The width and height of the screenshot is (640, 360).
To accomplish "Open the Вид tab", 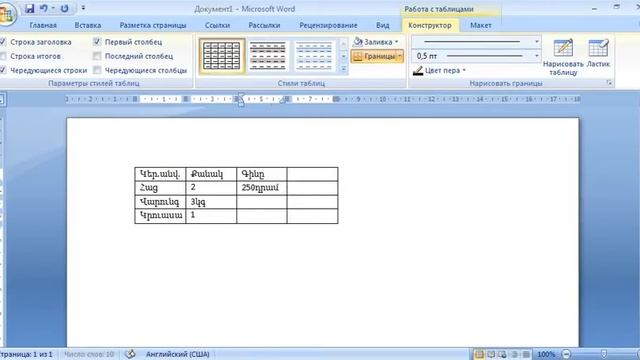I will pos(382,25).
